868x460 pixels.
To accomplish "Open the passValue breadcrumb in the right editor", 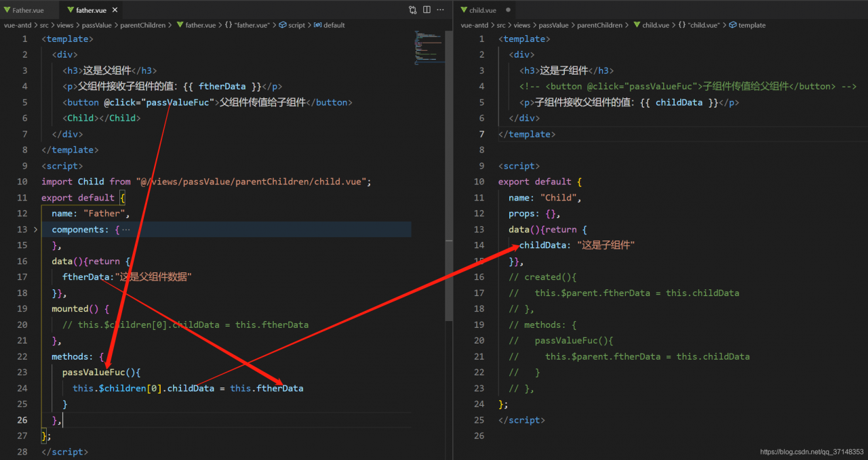I will pyautogui.click(x=553, y=25).
